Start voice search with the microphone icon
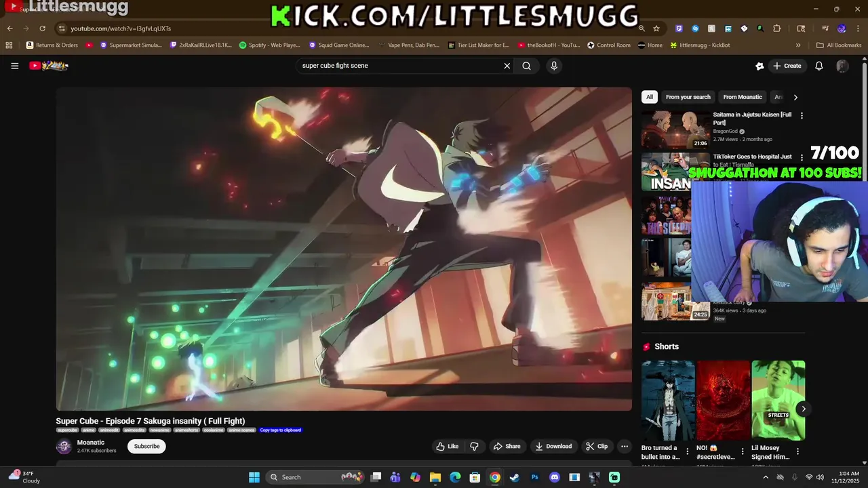The height and width of the screenshot is (488, 868). 554,66
